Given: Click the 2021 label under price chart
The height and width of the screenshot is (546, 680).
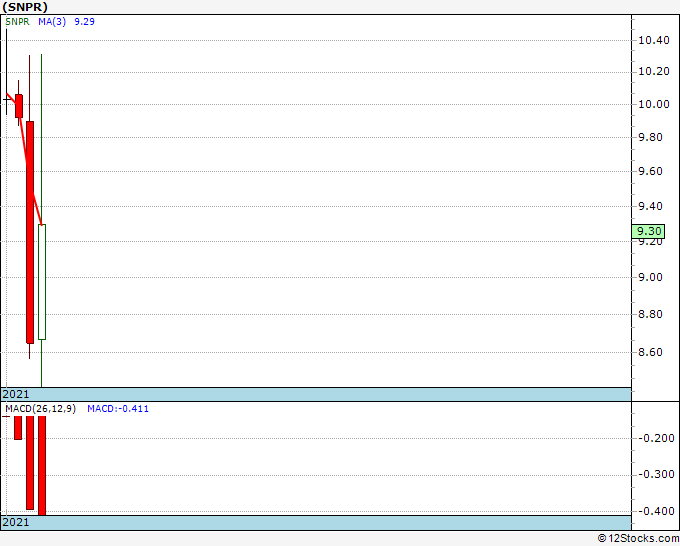Looking at the screenshot, I should pyautogui.click(x=16, y=394).
